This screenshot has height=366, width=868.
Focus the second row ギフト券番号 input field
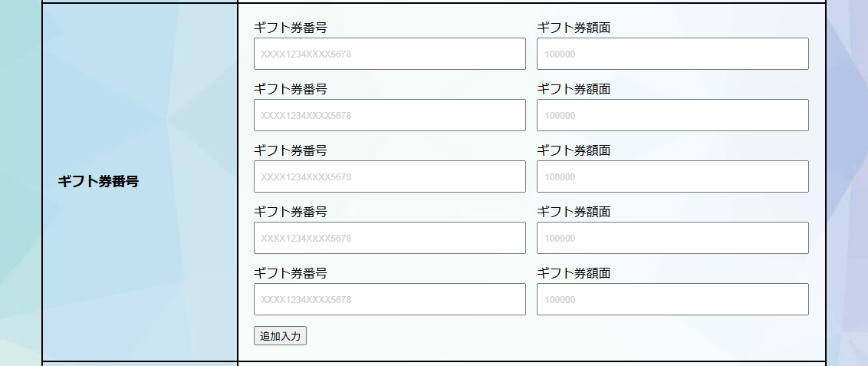pos(390,115)
